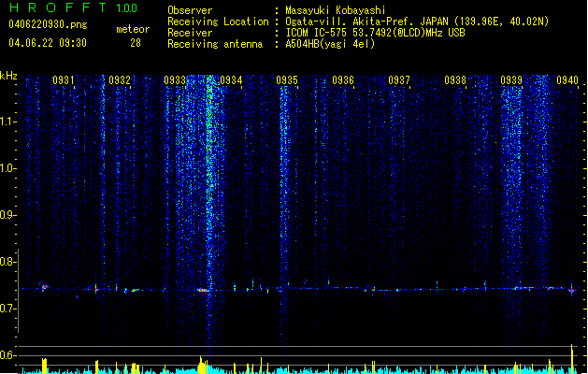Viewport: 588px width, 374px height.
Task: Click the HROFFT 1.0.0 title text
Action: click(73, 7)
